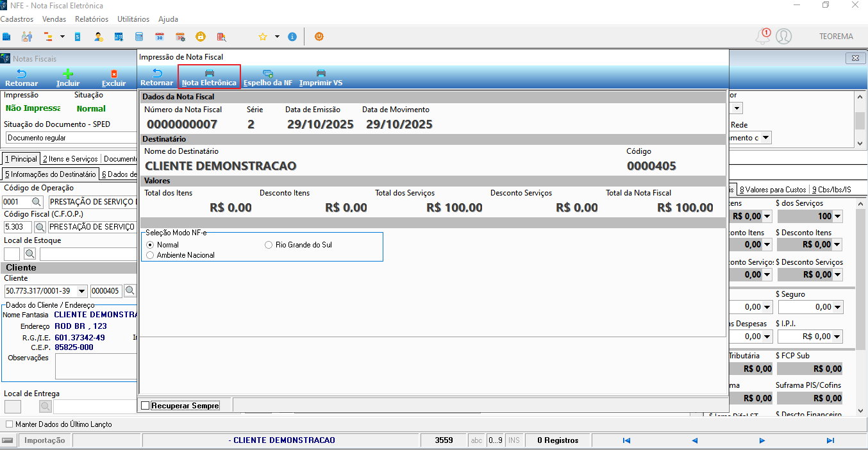Image resolution: width=868 pixels, height=450 pixels.
Task: Open the calculator toolbar icon
Action: [x=139, y=37]
